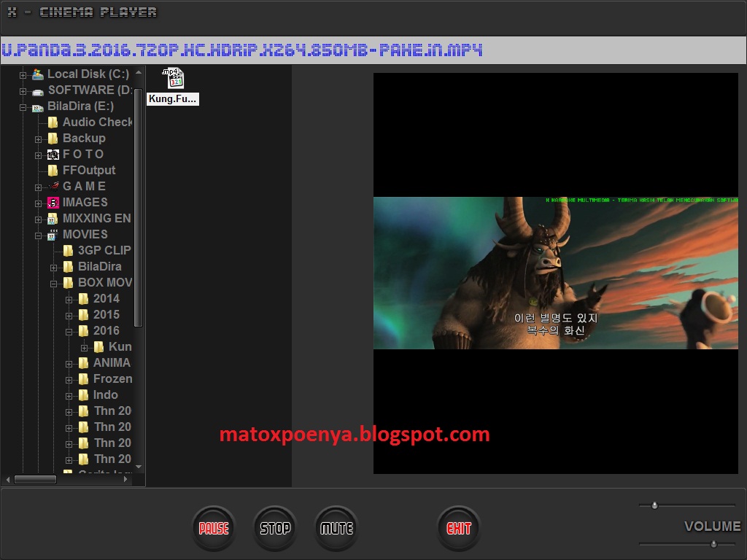Viewport: 747px width, 560px height.
Task: Click the Kun folder icon
Action: point(98,346)
